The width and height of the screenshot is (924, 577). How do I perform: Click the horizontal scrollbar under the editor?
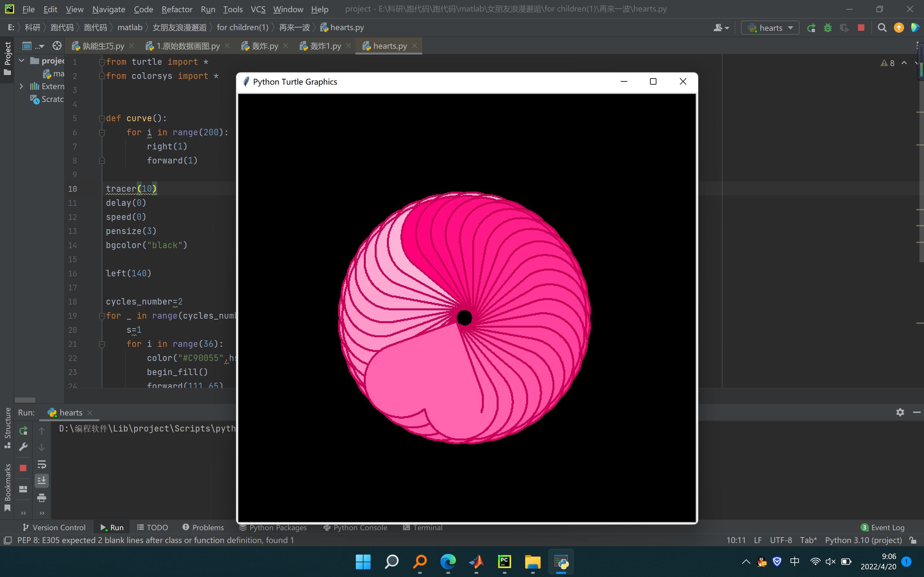click(x=25, y=400)
